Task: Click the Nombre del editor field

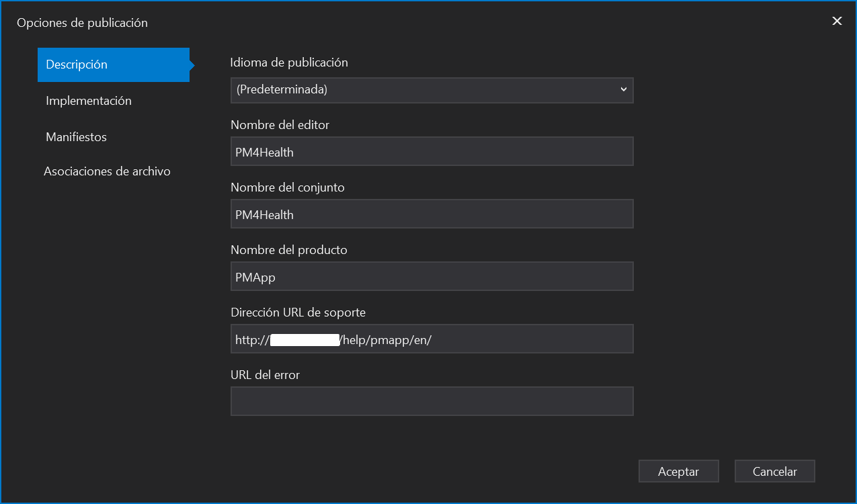Action: tap(432, 152)
